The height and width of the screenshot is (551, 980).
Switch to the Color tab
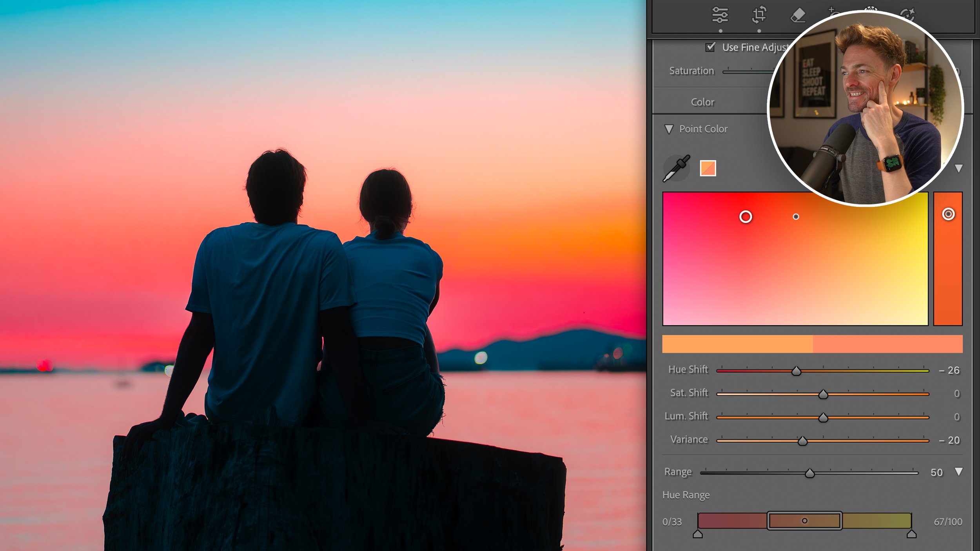click(702, 102)
